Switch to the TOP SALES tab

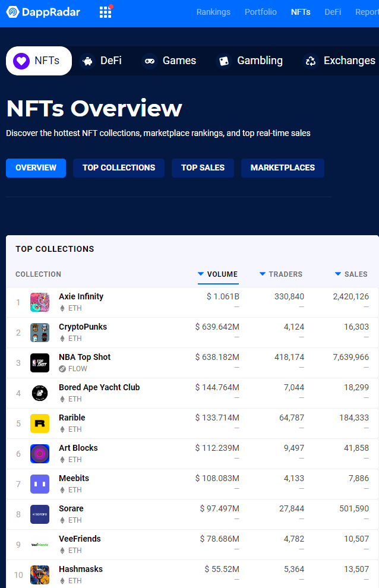203,167
